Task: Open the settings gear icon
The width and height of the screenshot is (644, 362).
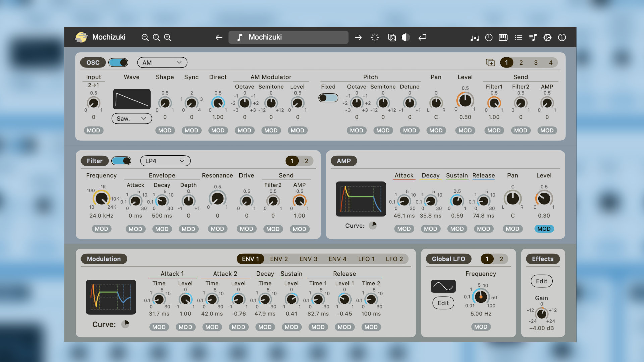Action: pos(547,37)
